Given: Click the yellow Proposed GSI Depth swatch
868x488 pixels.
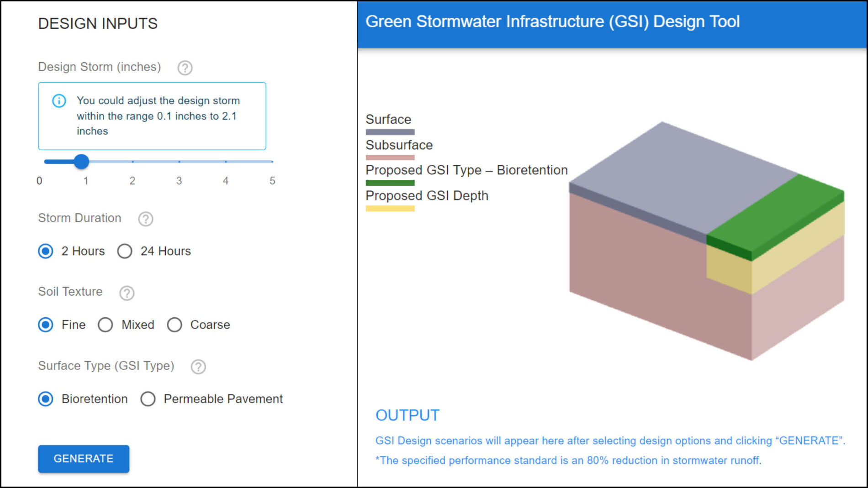Looking at the screenshot, I should tap(390, 208).
